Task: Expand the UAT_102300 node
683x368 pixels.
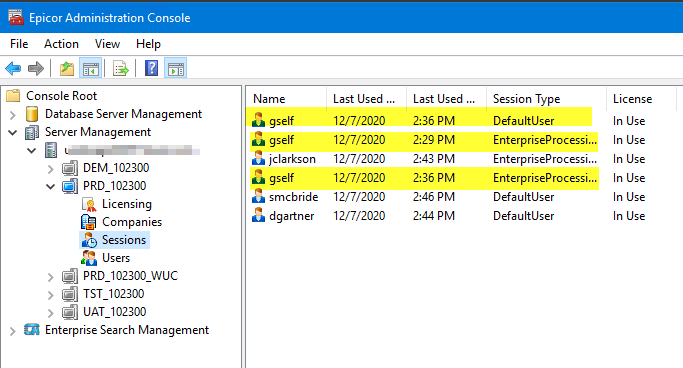Action: pos(51,313)
